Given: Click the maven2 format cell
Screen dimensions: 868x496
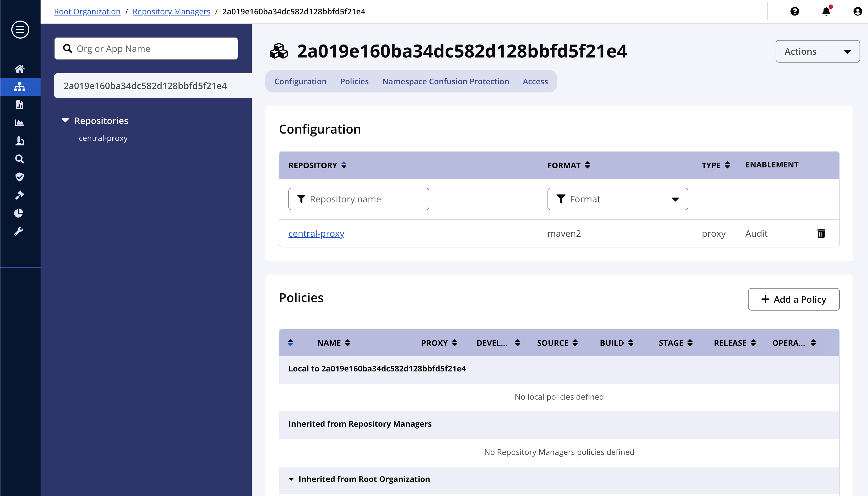Looking at the screenshot, I should point(564,233).
